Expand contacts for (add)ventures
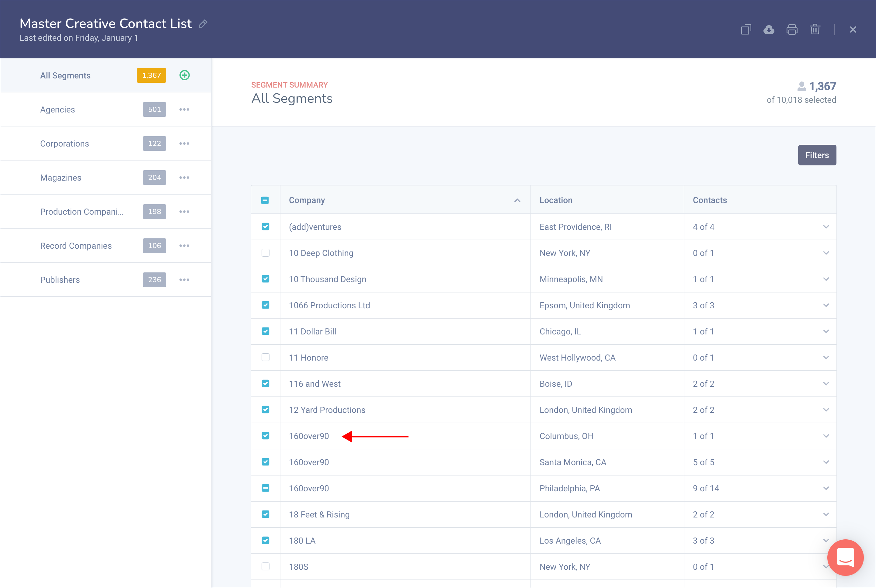This screenshot has height=588, width=876. (826, 227)
